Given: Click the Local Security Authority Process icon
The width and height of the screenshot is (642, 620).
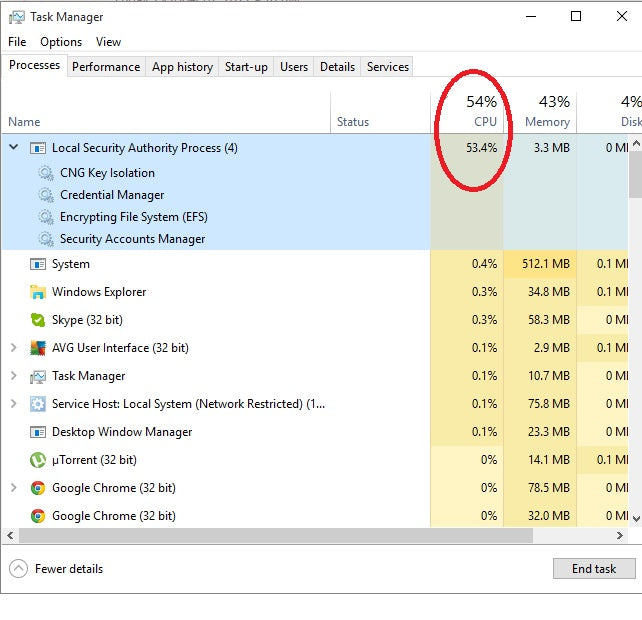Looking at the screenshot, I should tap(38, 148).
